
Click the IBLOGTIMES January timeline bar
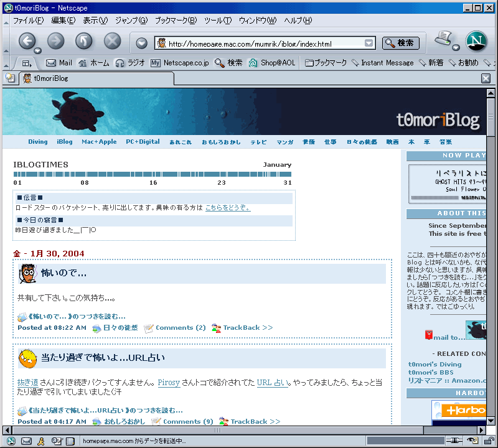(153, 174)
